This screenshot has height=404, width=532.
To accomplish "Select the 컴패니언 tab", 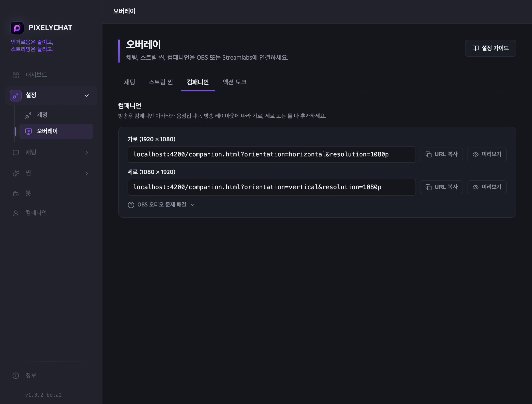I will (198, 82).
